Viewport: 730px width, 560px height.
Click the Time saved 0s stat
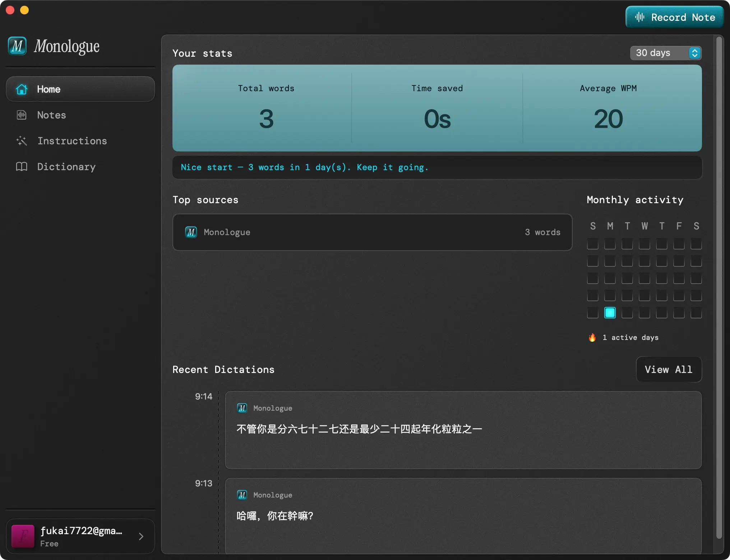437,108
